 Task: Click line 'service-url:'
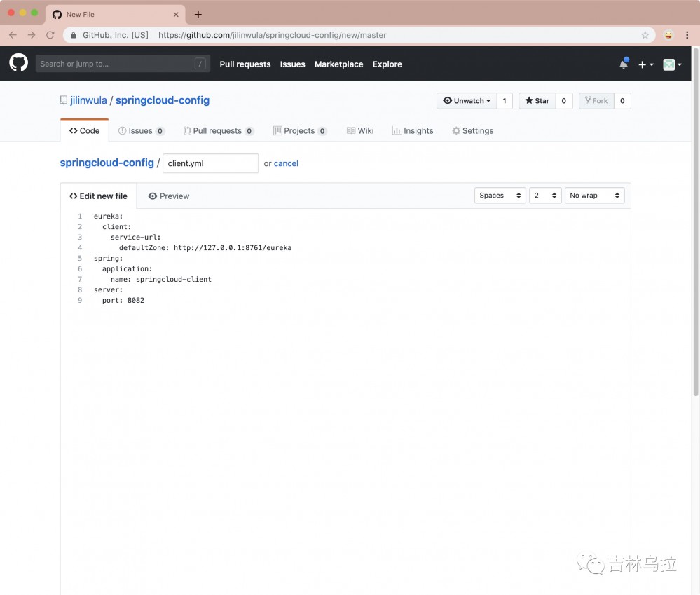click(x=136, y=237)
